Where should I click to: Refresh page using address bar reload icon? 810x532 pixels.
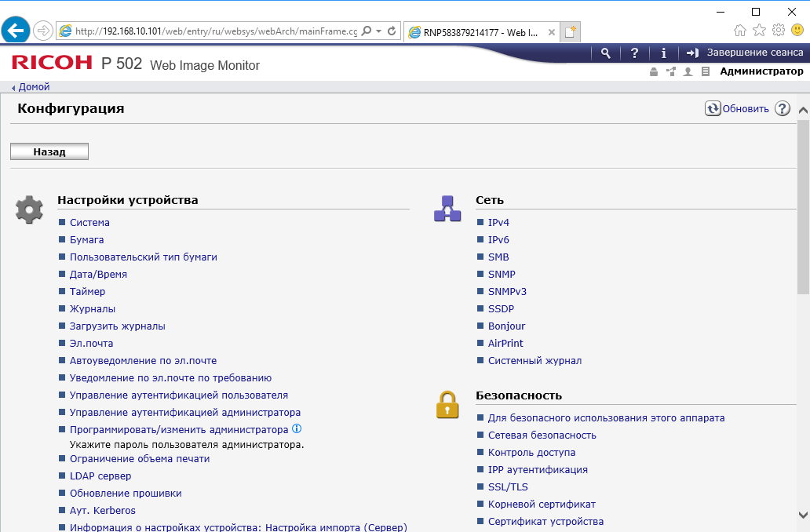[x=392, y=31]
